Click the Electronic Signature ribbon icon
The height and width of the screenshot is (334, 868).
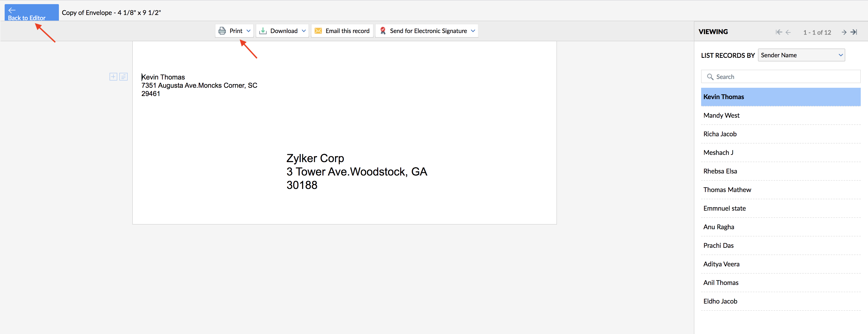tap(383, 31)
